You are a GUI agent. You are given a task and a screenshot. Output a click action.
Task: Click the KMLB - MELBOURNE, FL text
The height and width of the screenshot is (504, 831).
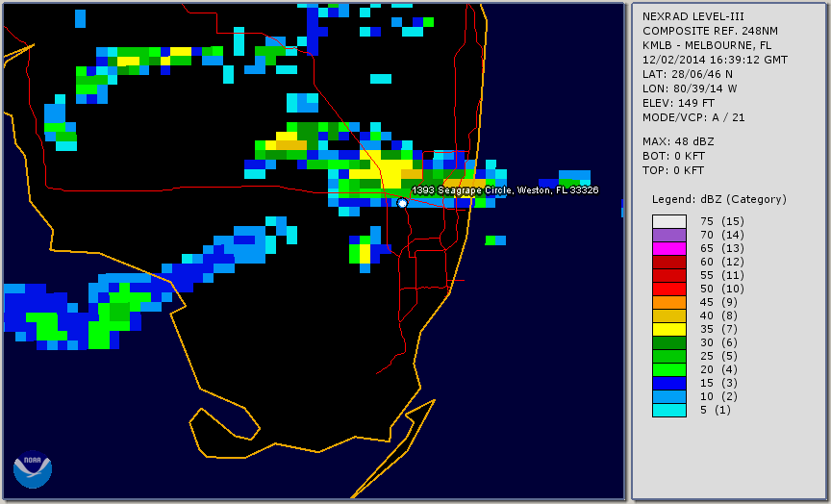[x=707, y=45]
